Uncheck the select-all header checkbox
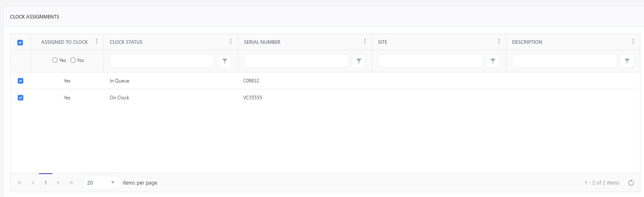The image size is (644, 197). click(x=20, y=43)
